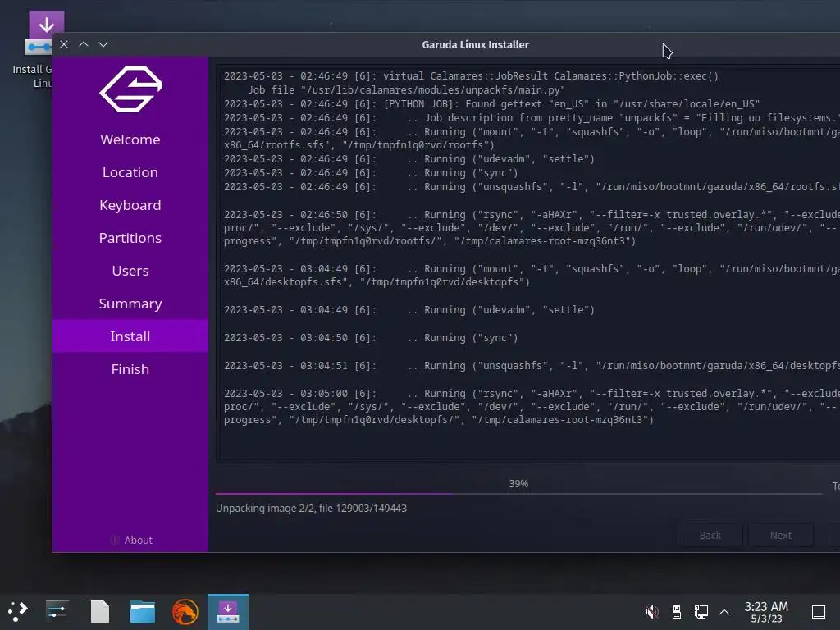Select the Keyboard step in sidebar

(x=130, y=205)
